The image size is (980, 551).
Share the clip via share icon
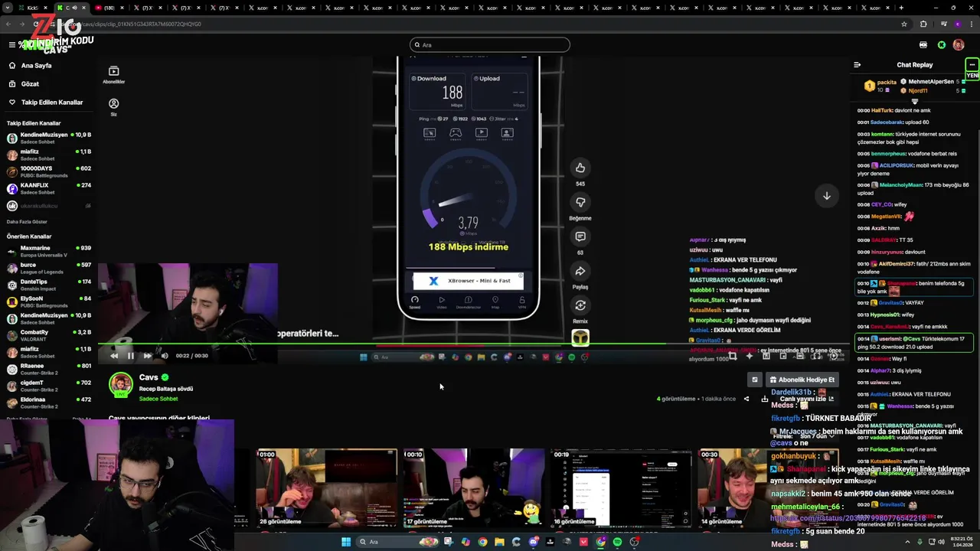pos(746,399)
